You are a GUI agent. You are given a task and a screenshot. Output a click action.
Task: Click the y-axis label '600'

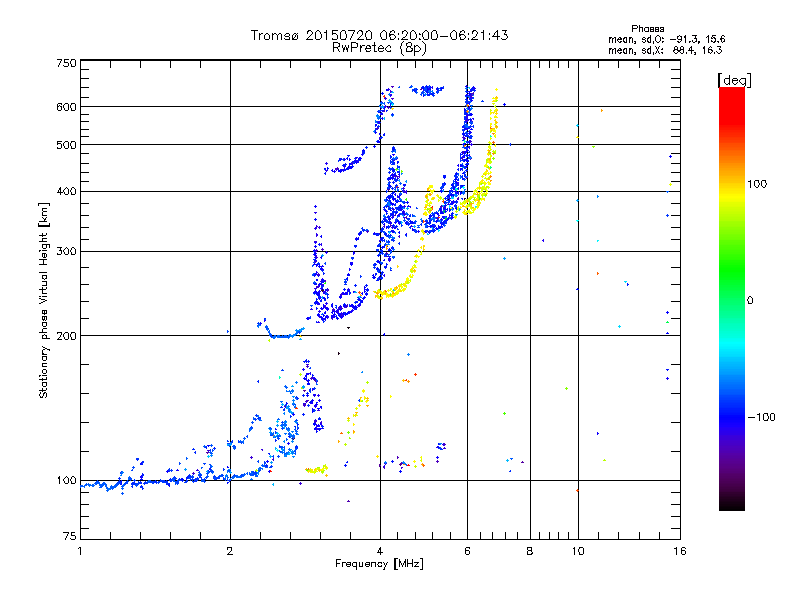[x=66, y=107]
